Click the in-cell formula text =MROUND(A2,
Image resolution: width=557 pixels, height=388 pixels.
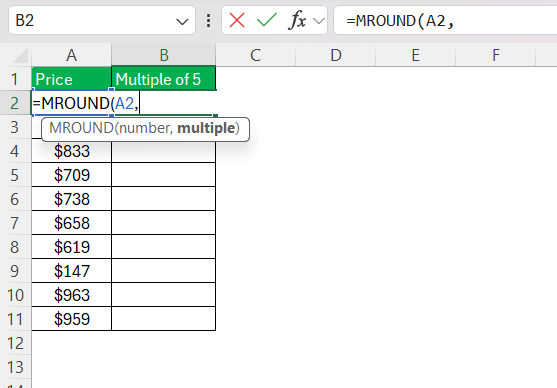[85, 103]
